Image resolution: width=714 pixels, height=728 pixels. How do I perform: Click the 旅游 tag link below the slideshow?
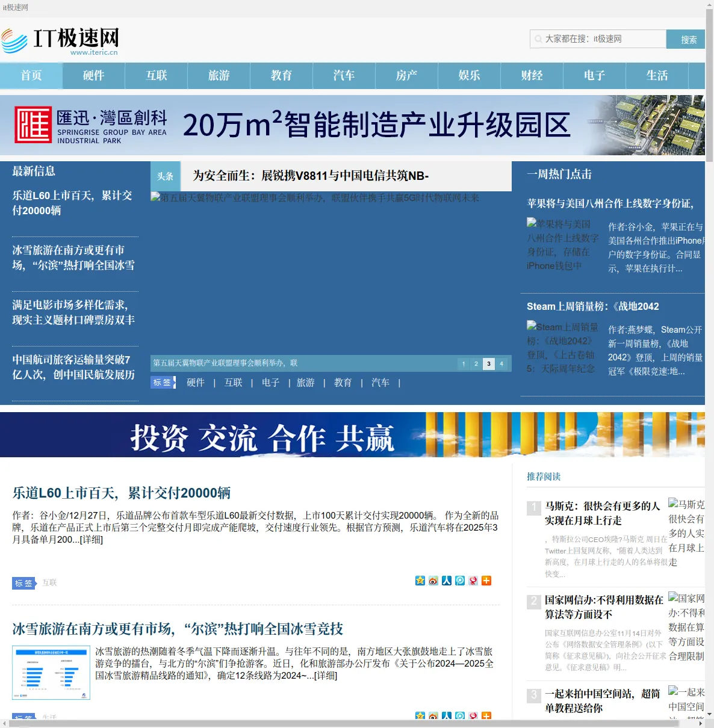tap(306, 383)
